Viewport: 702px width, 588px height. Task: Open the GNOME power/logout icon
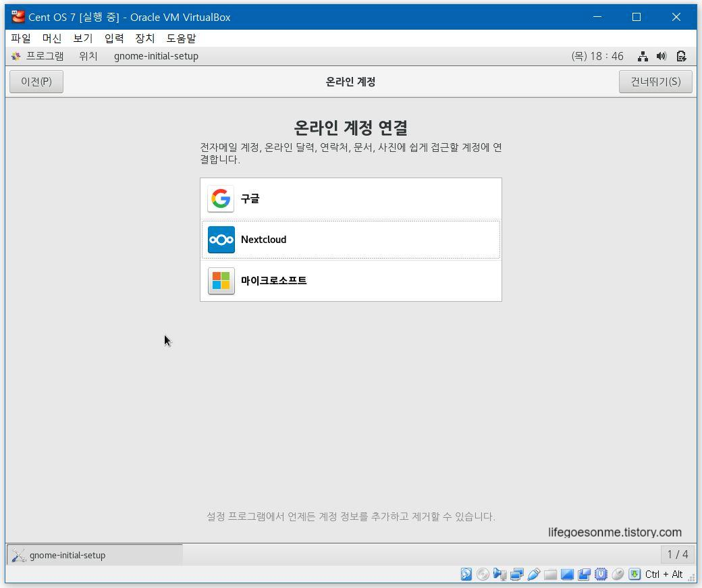click(x=681, y=56)
